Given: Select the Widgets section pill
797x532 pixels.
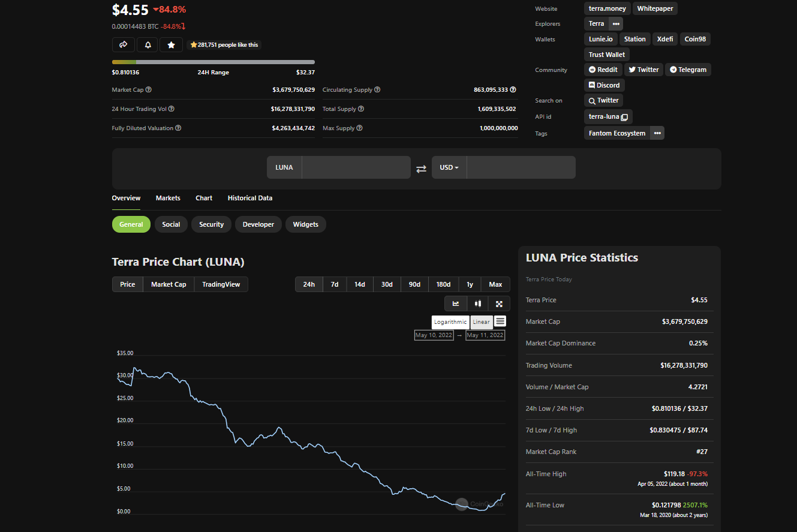Looking at the screenshot, I should point(306,224).
